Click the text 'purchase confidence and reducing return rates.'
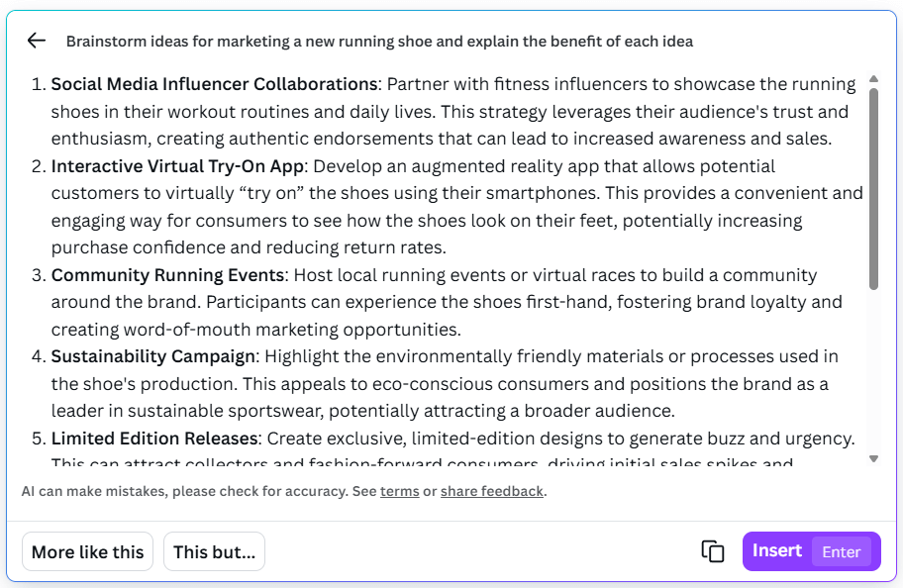The height and width of the screenshot is (588, 903). pyautogui.click(x=249, y=247)
